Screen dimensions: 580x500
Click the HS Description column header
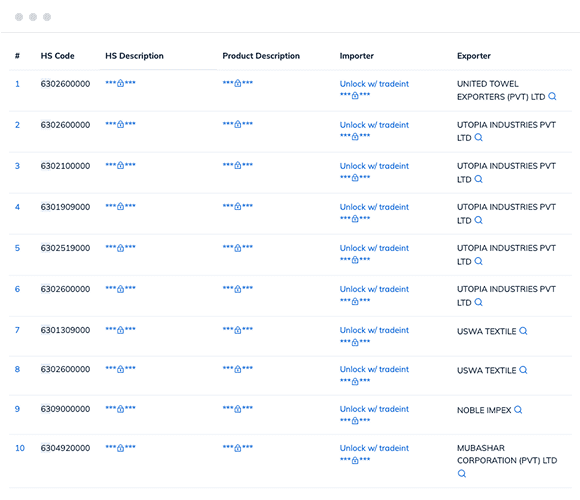[x=134, y=56]
